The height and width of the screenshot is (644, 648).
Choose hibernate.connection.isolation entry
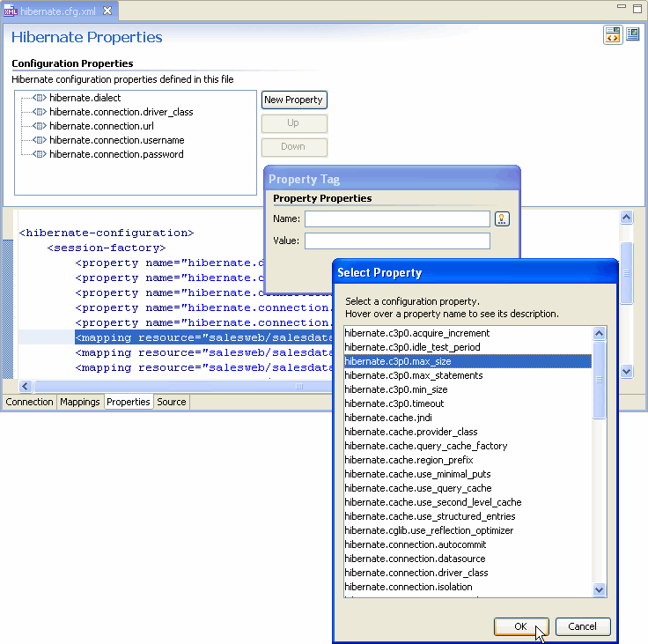click(x=468, y=587)
